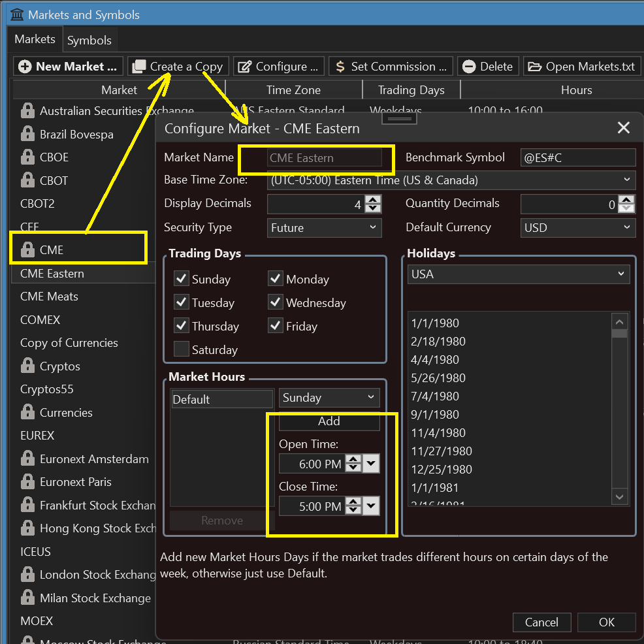Uncheck the Tuesday trading day
Screen dimensions: 644x644
181,302
